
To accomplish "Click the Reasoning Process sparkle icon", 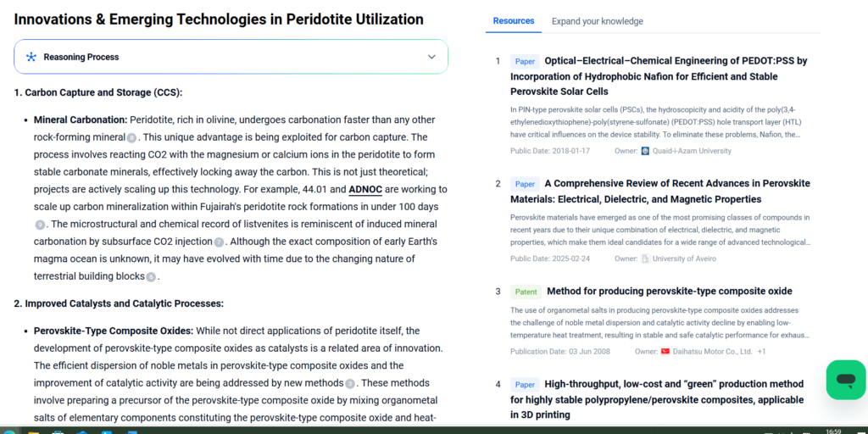I will [x=31, y=57].
